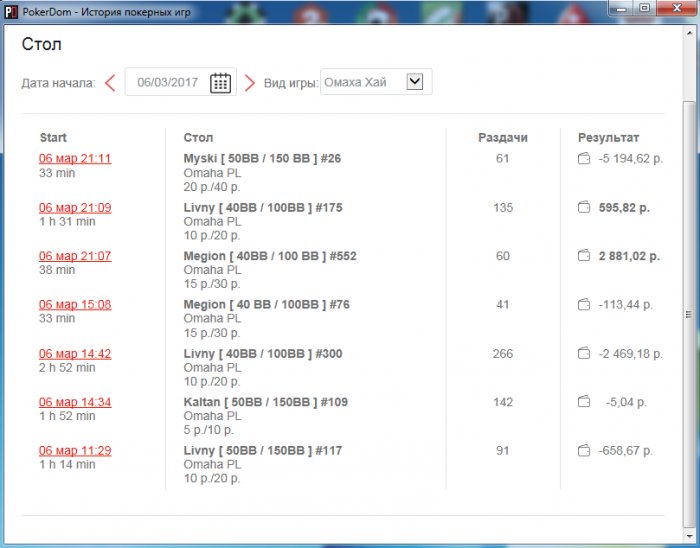Click result value -5 194,62 р.
The image size is (700, 548).
tap(631, 158)
